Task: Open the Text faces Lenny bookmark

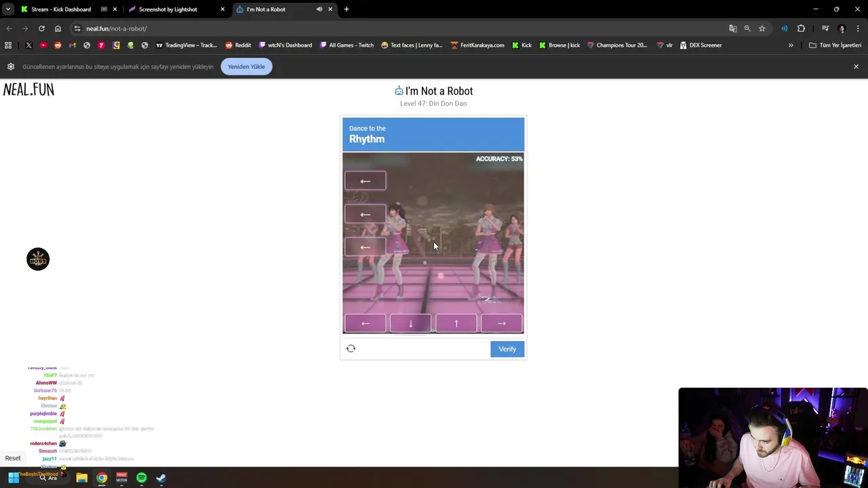Action: [412, 45]
